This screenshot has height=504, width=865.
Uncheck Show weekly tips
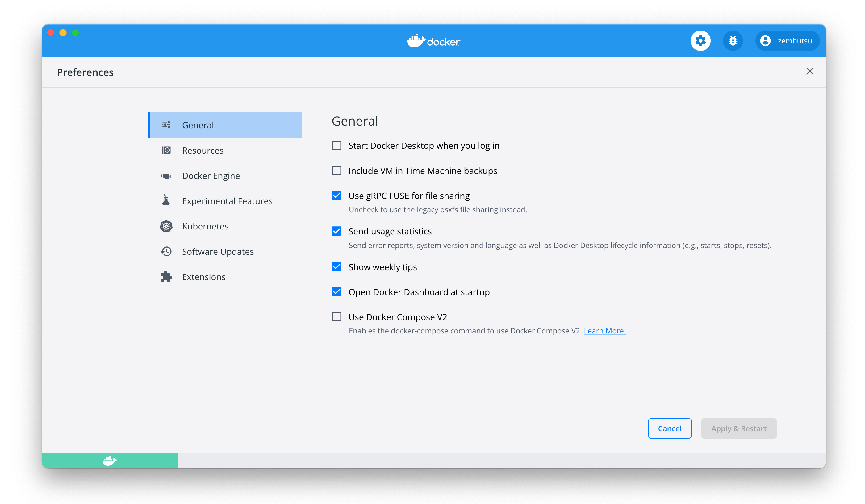pyautogui.click(x=336, y=267)
